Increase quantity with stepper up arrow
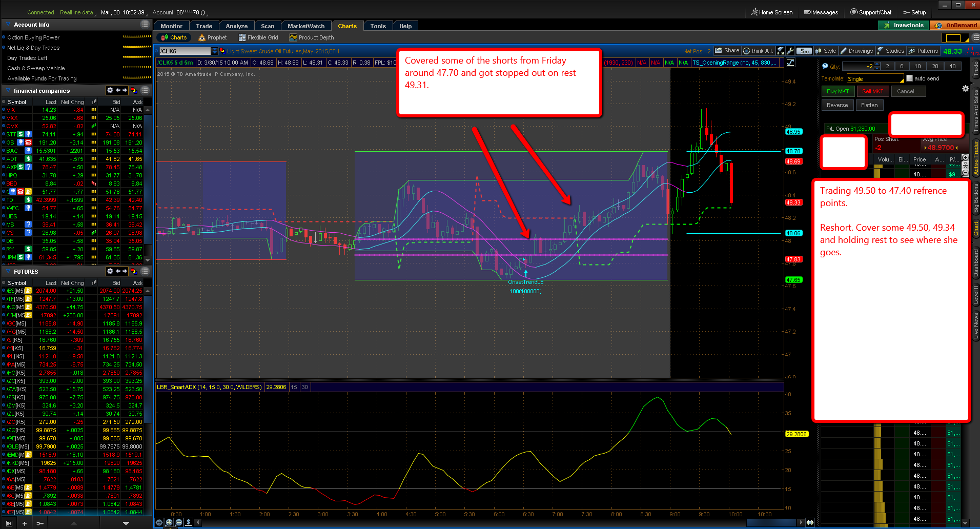The image size is (980, 529). tap(877, 64)
